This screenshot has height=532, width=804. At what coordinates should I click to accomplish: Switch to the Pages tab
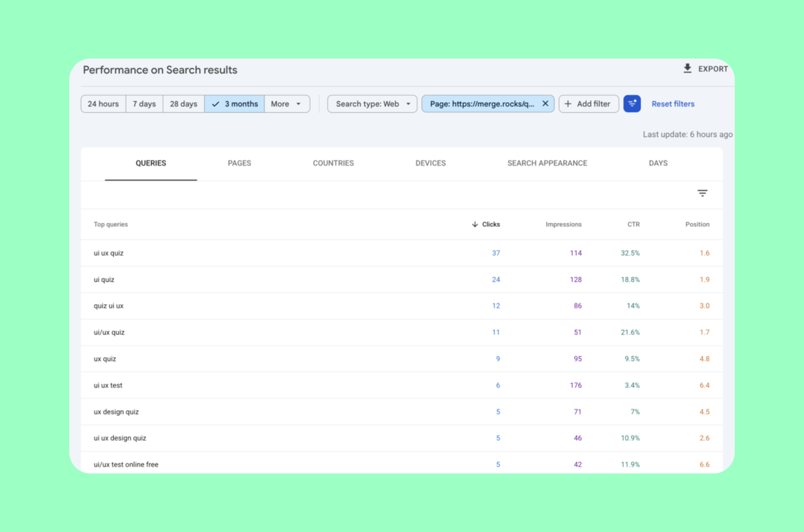240,163
